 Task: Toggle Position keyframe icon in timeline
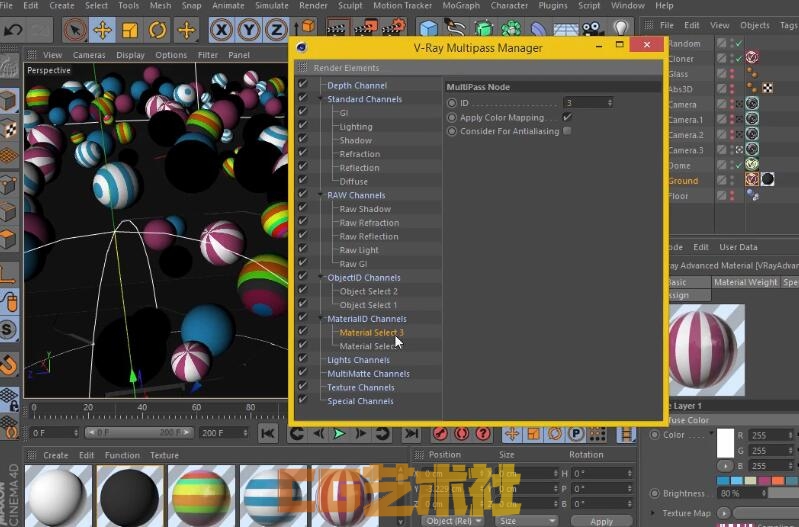pyautogui.click(x=512, y=434)
